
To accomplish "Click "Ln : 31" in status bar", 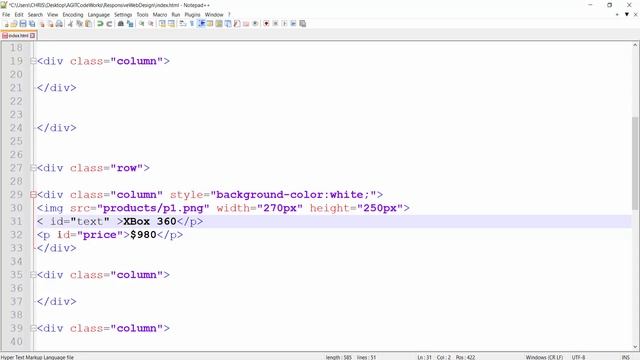I will pos(424,357).
